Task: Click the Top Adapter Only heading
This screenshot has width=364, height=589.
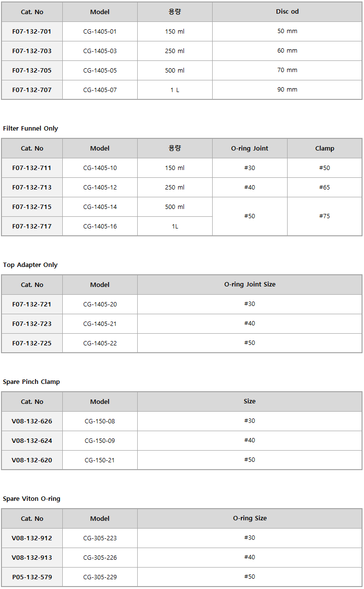Action: pos(30,265)
